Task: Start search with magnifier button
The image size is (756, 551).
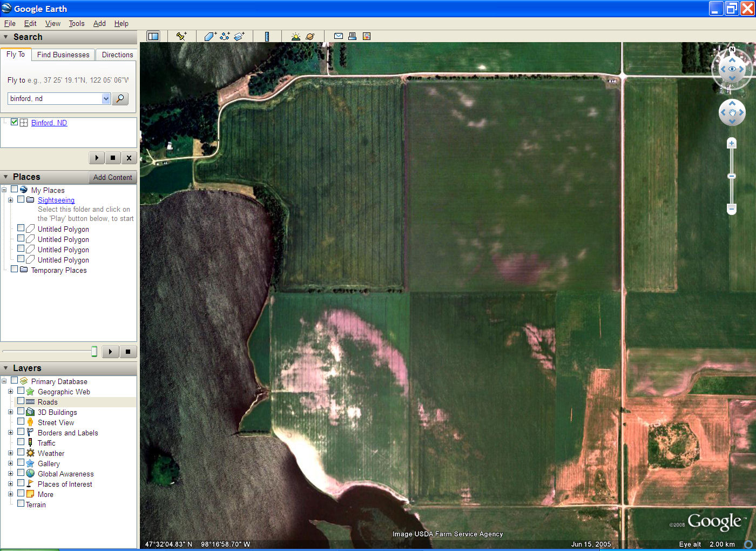Action: tap(120, 98)
